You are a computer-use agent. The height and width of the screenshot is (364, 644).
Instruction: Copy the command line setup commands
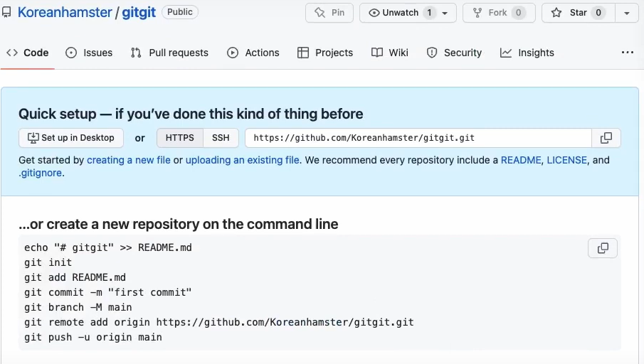click(x=603, y=248)
